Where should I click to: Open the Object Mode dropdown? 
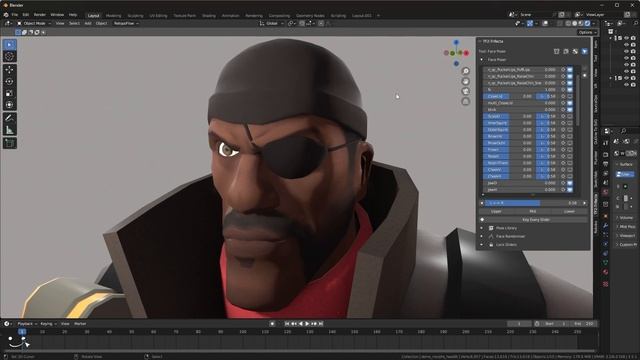(34, 23)
